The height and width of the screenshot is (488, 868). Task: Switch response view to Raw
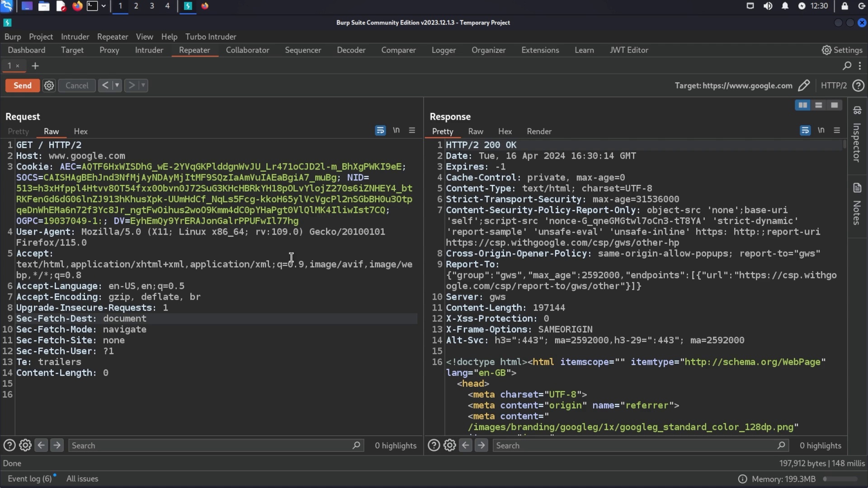476,131
